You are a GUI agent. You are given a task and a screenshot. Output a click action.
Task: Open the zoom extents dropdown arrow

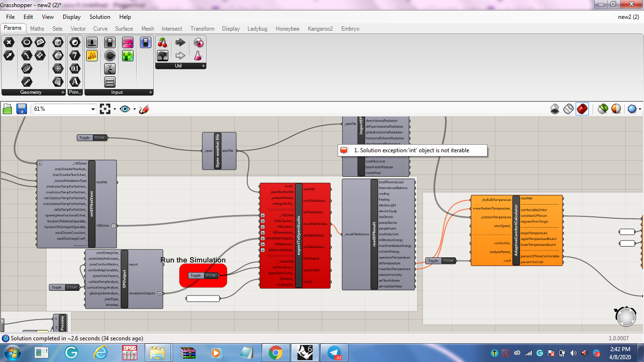[x=115, y=109]
